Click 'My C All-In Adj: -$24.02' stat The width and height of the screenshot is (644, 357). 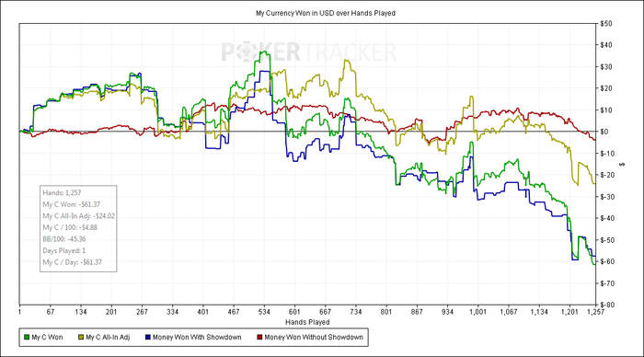78,215
